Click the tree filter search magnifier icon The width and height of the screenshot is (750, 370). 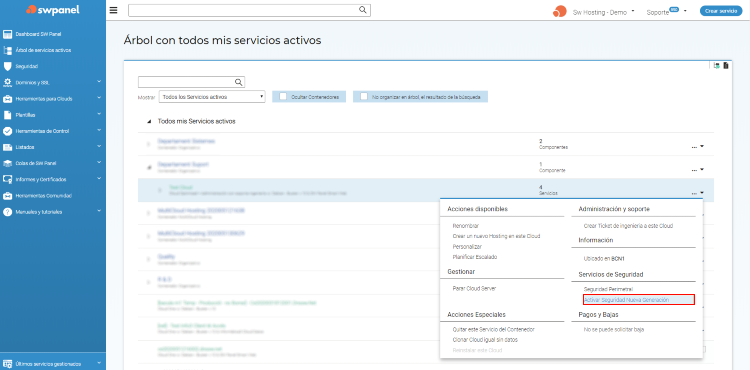pos(239,82)
